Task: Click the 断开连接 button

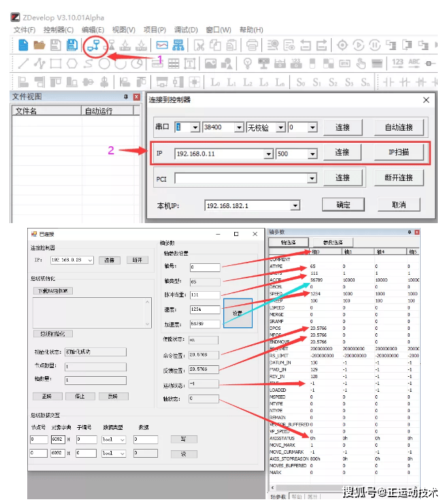Action: (399, 178)
